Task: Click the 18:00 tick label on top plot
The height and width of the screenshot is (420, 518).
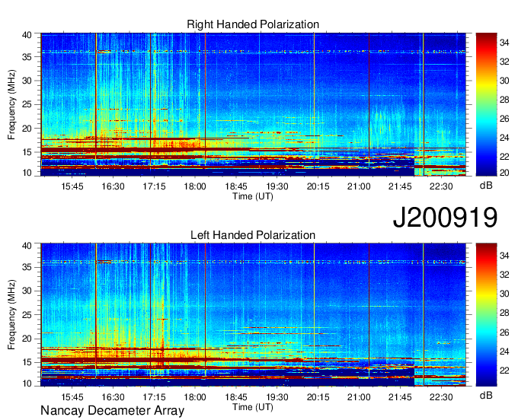Action: click(195, 186)
